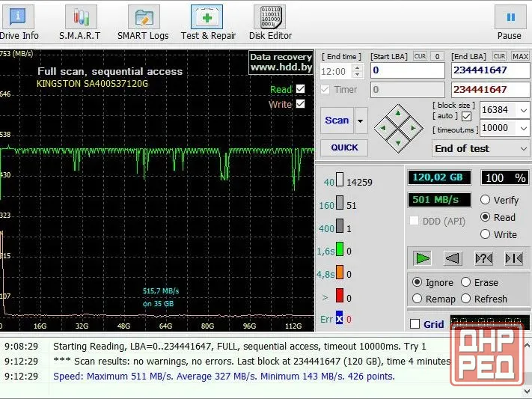Click the www.hdd.by data recovery link

[281, 62]
